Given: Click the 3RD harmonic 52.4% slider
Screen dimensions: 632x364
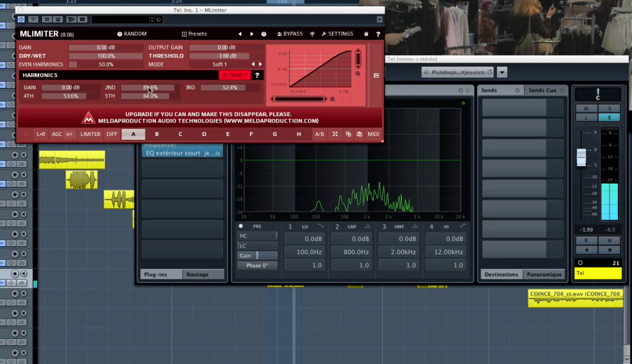Looking at the screenshot, I should tap(230, 88).
